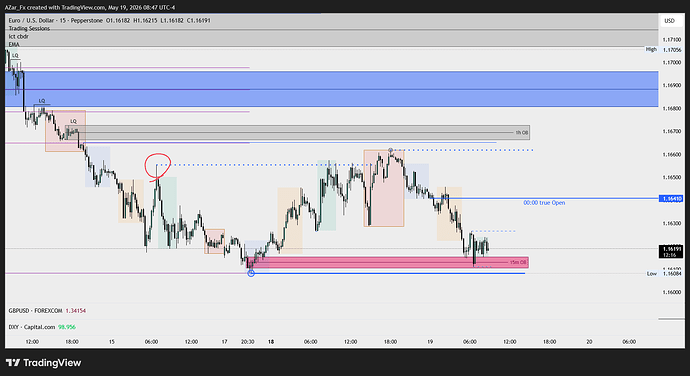Screen dimensions: 690x376
Task: Click the Low 1.16084 price marker
Action: tap(664, 274)
